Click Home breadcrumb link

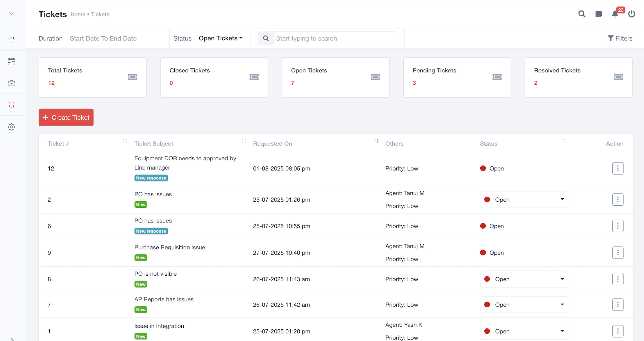[78, 15]
